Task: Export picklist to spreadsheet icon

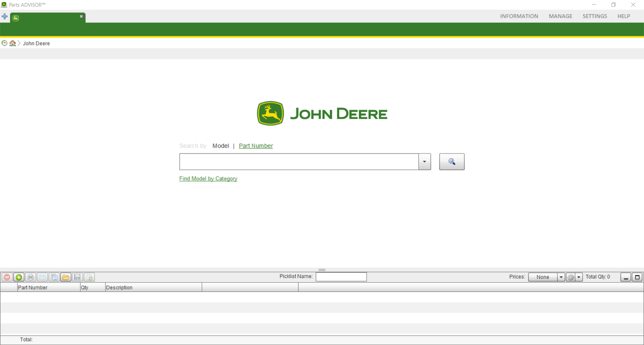Action: (89, 277)
